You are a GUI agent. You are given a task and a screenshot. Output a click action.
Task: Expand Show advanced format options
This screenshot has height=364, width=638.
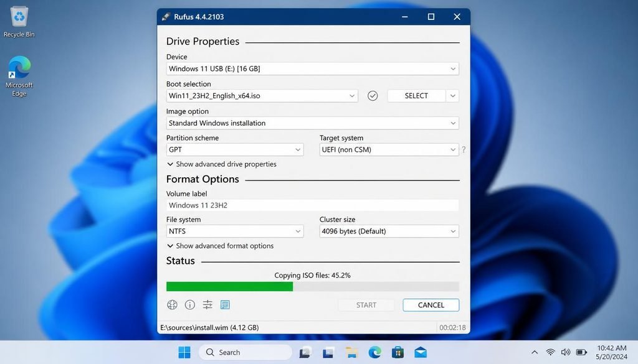pyautogui.click(x=220, y=246)
